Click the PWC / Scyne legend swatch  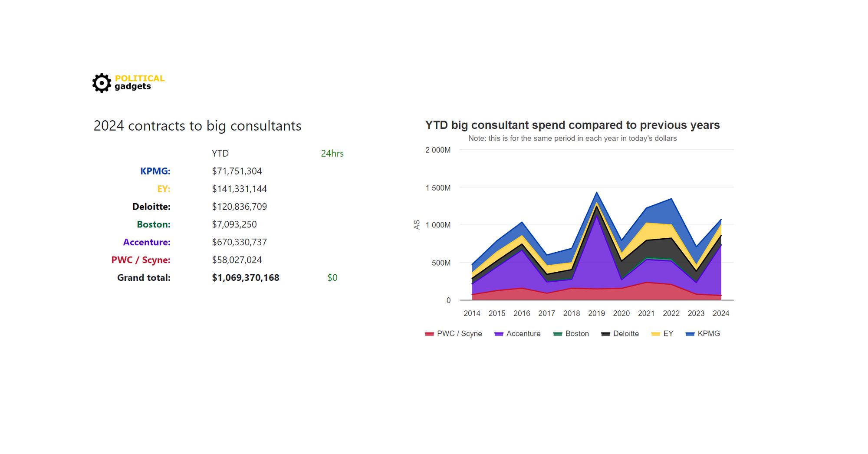coord(429,334)
